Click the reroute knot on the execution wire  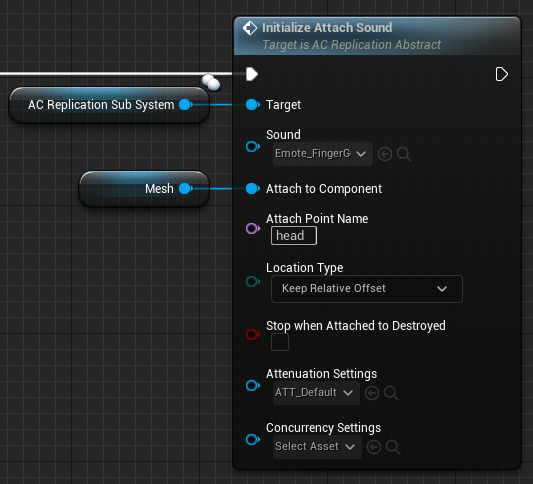coord(211,82)
